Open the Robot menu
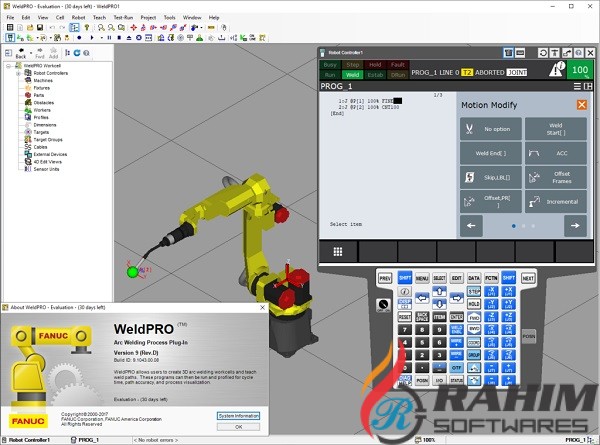This screenshot has height=445, width=600. pos(78,18)
